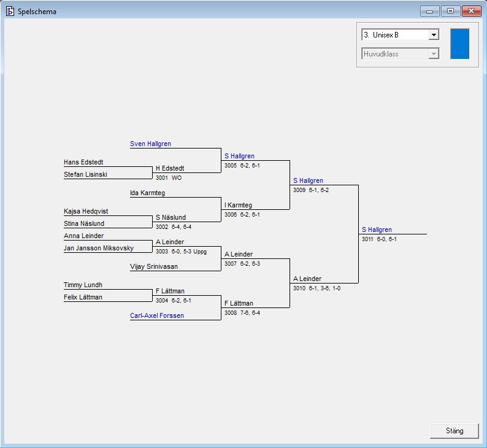Image resolution: width=487 pixels, height=448 pixels.
Task: Maximize the Spelschema window
Action: click(450, 11)
